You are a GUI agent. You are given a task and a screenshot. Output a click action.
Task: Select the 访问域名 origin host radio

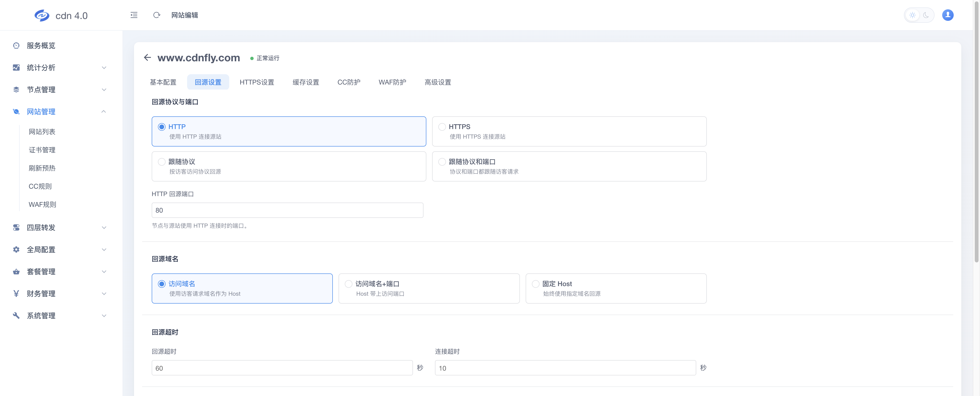[x=162, y=284]
